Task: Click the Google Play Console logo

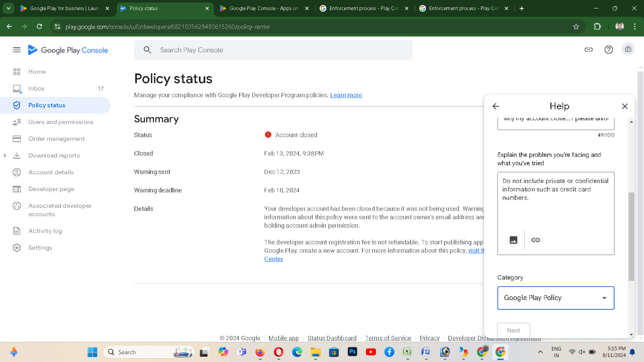Action: (x=68, y=50)
